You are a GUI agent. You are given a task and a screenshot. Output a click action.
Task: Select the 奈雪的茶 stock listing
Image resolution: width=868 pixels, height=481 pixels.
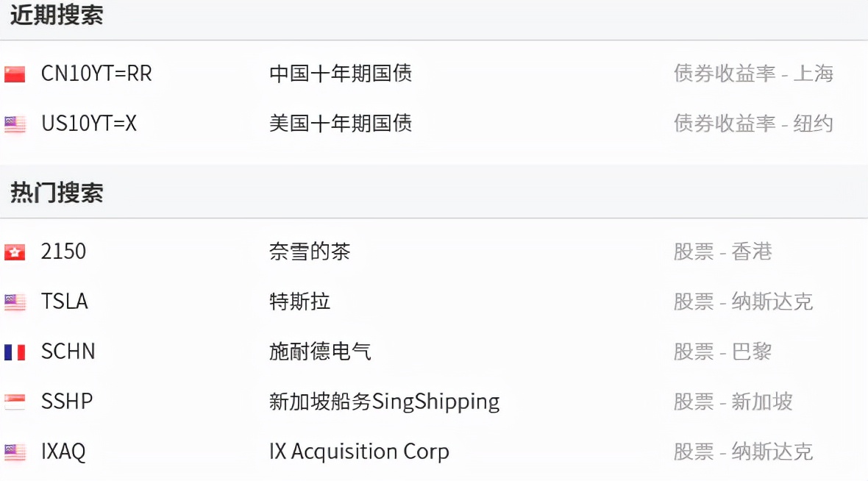[310, 251]
